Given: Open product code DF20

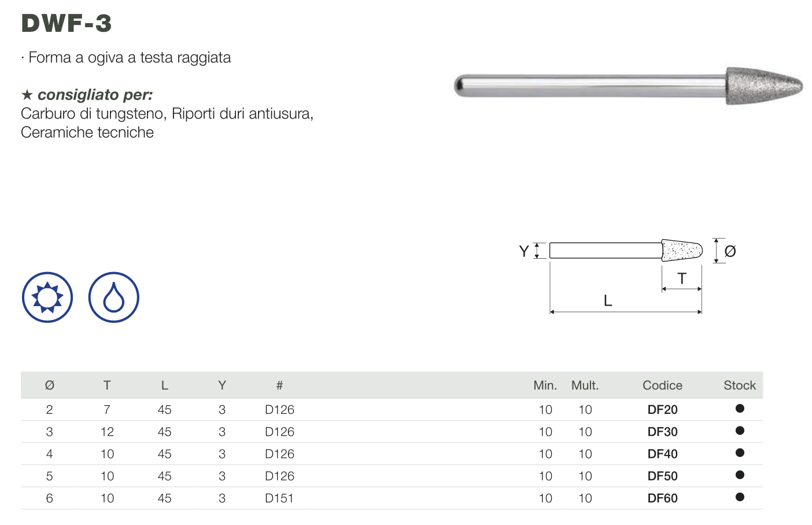Looking at the screenshot, I should click(662, 410).
